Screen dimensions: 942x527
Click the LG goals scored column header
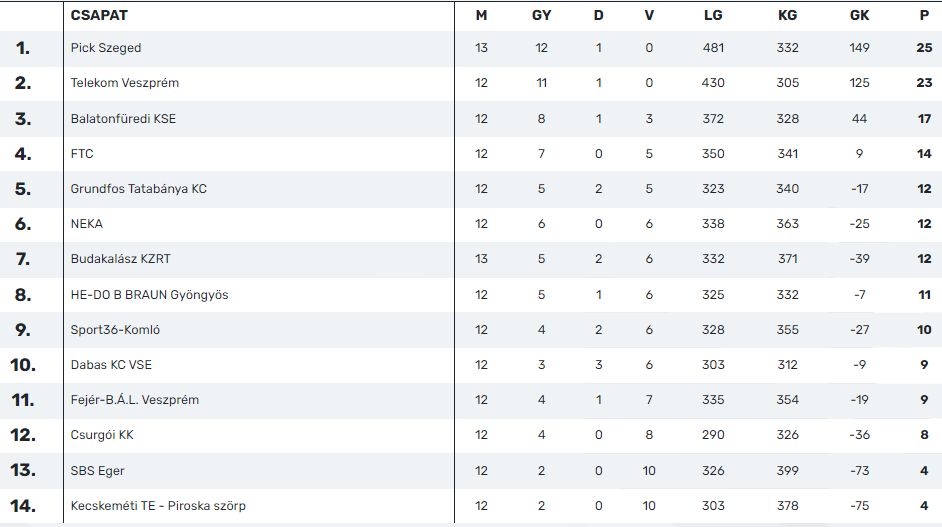point(713,16)
